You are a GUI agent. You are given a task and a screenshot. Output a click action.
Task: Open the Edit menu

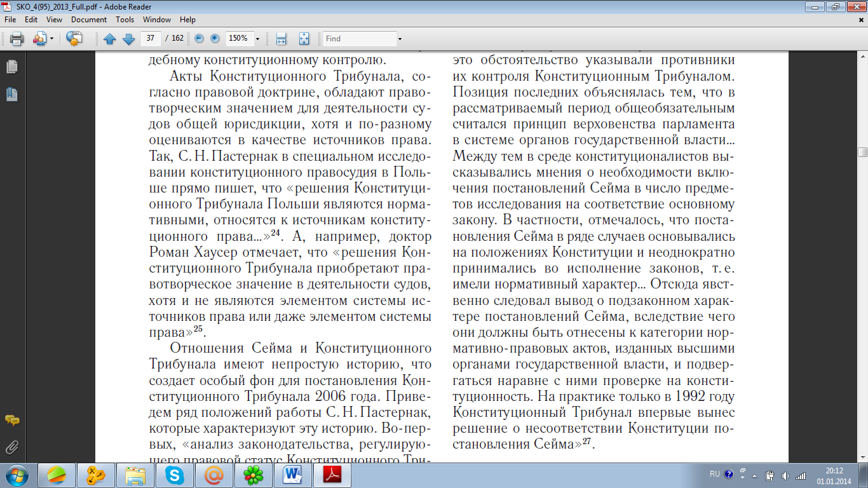click(x=31, y=20)
